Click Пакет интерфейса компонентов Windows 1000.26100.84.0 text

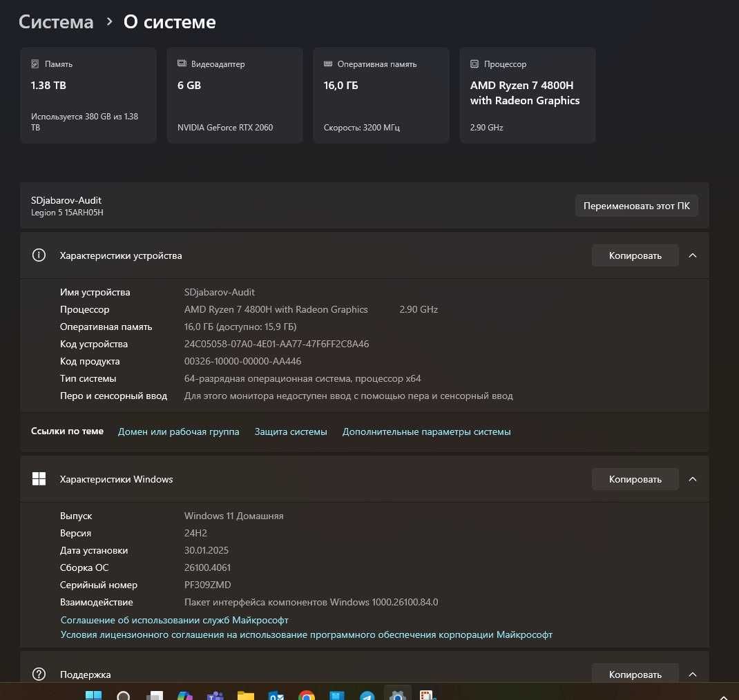[x=311, y=602]
